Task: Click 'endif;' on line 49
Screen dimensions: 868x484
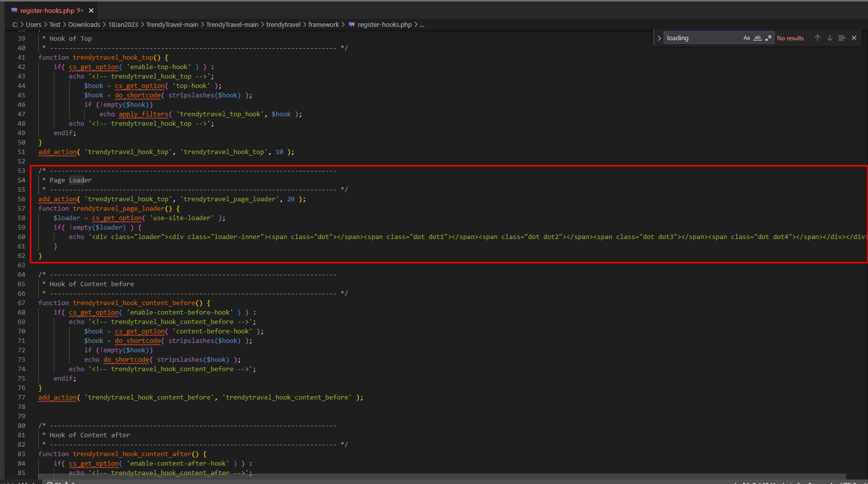Action: [65, 133]
